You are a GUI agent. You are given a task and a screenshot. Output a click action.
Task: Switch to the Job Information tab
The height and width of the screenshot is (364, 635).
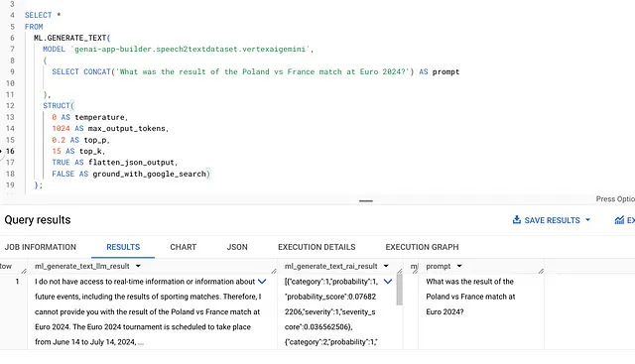click(x=41, y=247)
